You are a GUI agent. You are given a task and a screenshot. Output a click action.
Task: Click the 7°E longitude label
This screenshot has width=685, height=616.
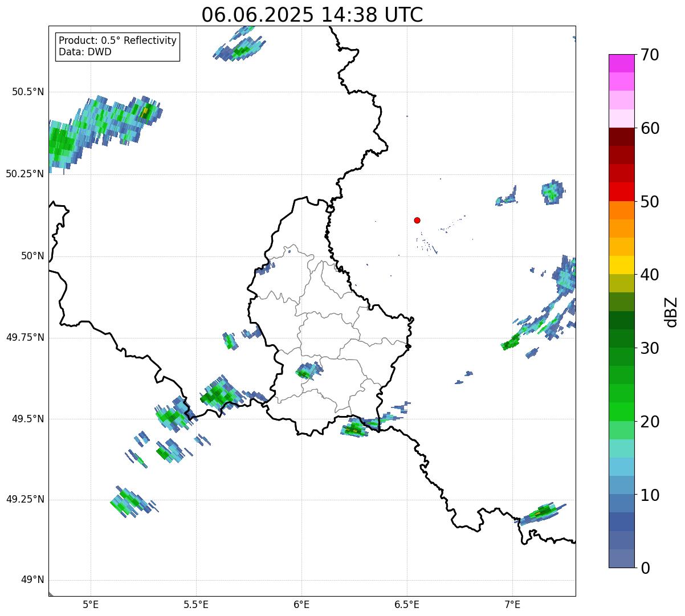click(512, 604)
